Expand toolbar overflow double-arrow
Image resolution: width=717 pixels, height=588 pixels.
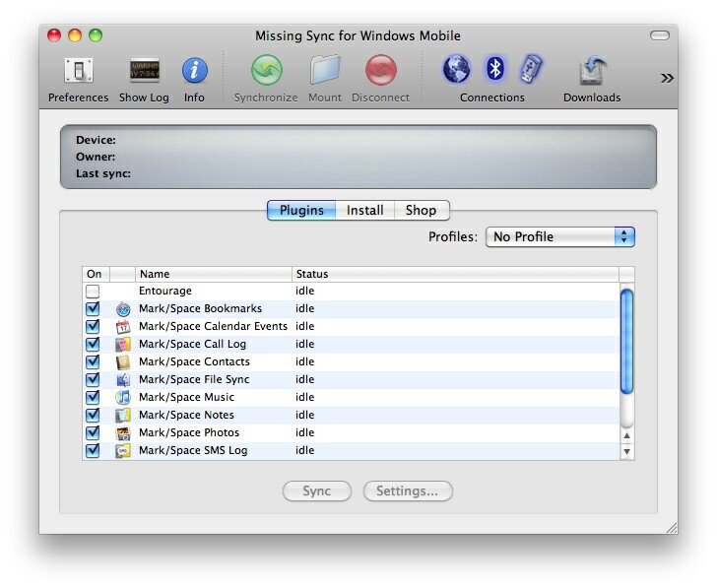pos(667,79)
